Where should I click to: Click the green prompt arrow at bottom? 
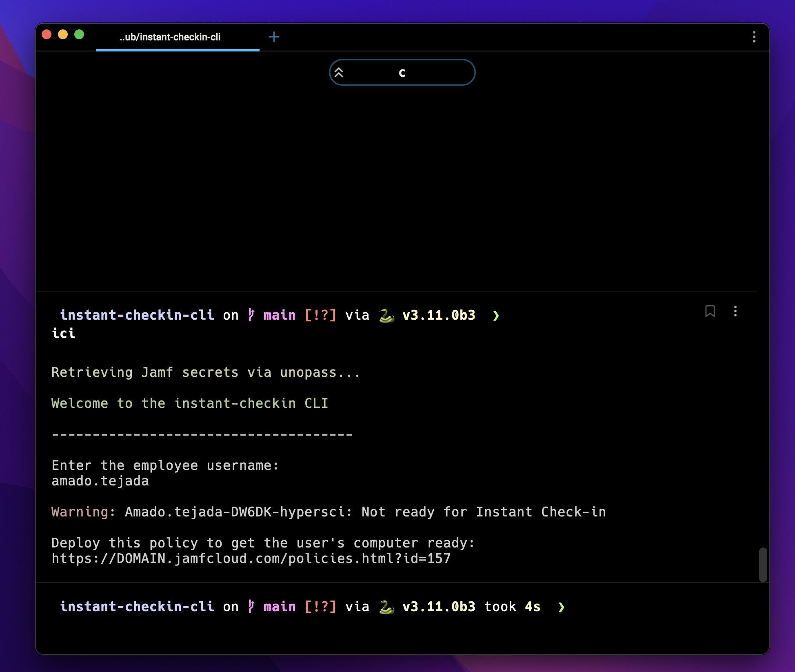[x=561, y=607]
